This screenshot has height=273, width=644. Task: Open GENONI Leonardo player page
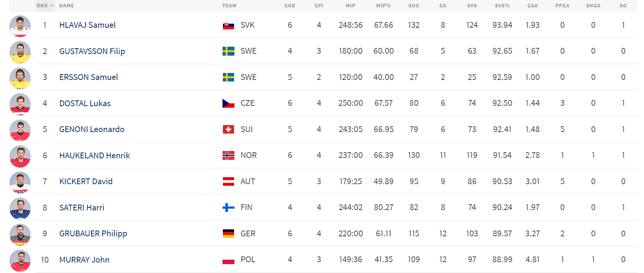92,129
